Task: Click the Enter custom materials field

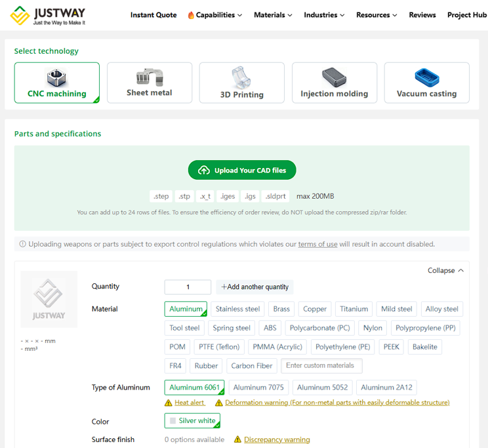Action: 321,366
